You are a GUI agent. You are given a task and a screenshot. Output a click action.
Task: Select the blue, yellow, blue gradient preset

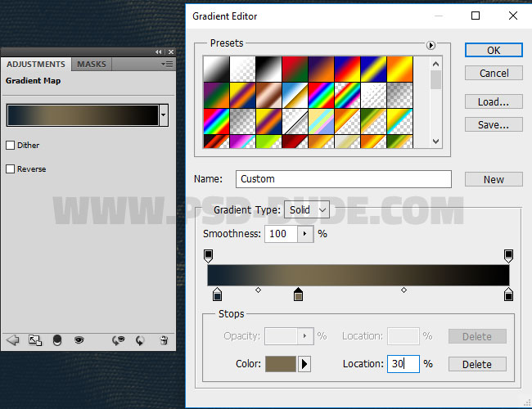point(373,69)
